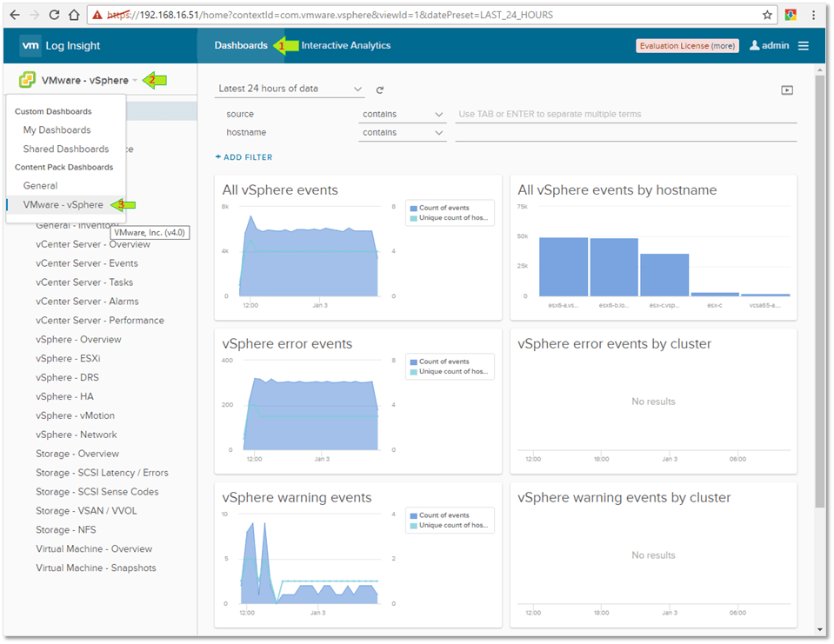Open vSphere - ESXi dashboard

click(x=68, y=359)
